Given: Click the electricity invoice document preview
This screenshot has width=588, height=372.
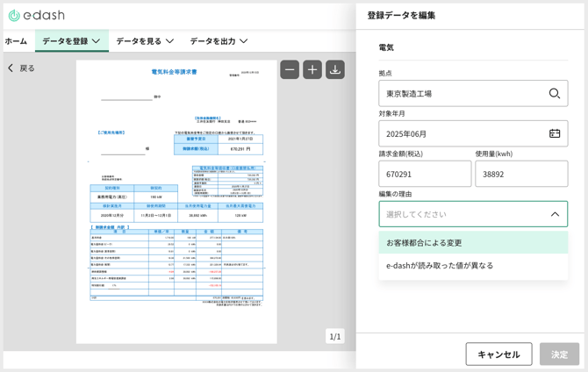Looking at the screenshot, I should point(176,202).
